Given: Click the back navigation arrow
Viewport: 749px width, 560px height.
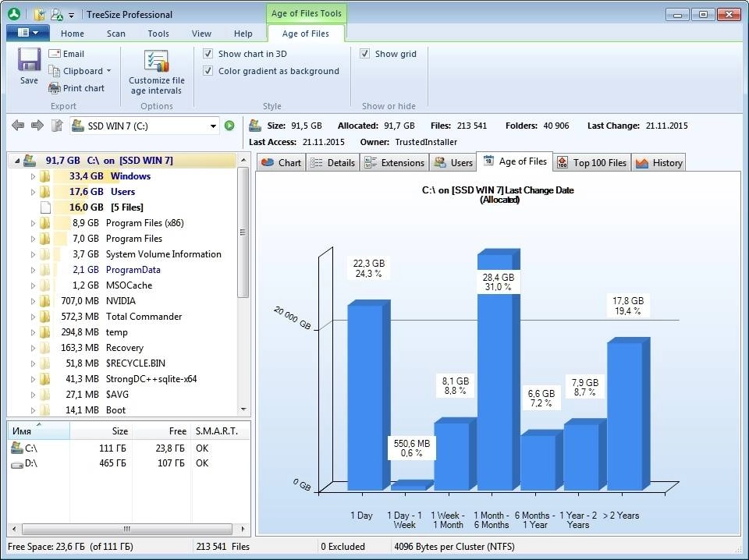Looking at the screenshot, I should (x=18, y=126).
